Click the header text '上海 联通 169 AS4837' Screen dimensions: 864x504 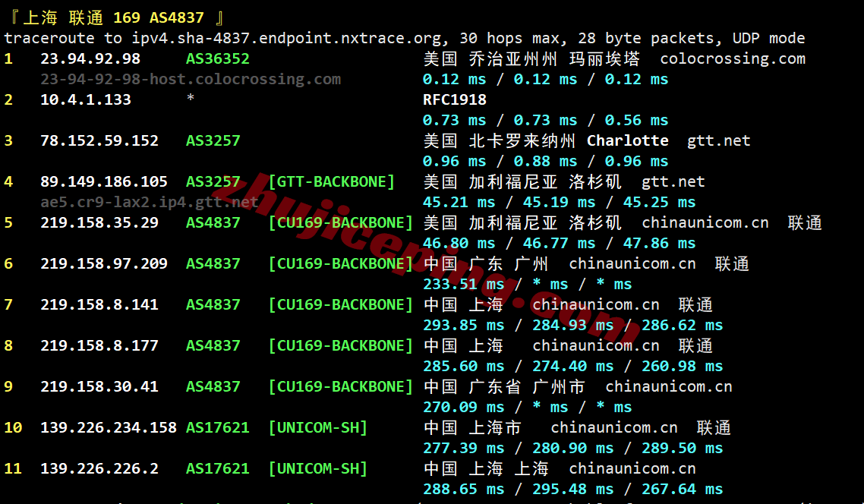114,17
